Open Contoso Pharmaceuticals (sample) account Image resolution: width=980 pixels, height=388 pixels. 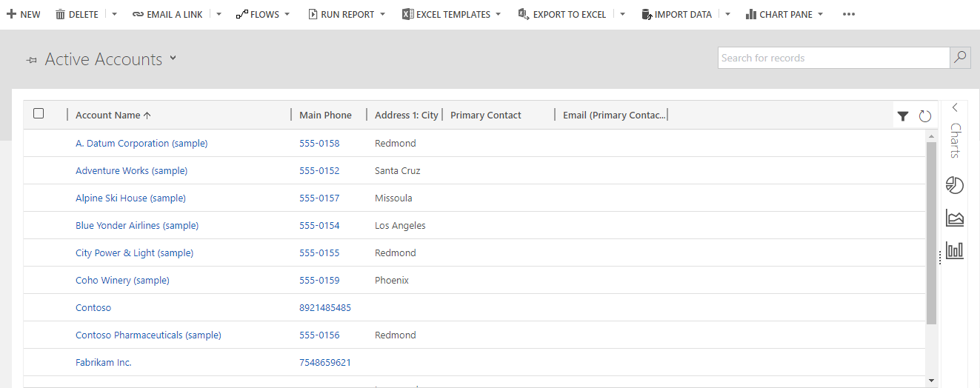point(148,335)
